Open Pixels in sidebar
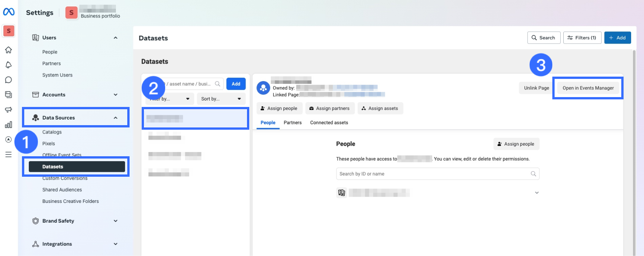Image resolution: width=644 pixels, height=256 pixels. [48, 143]
